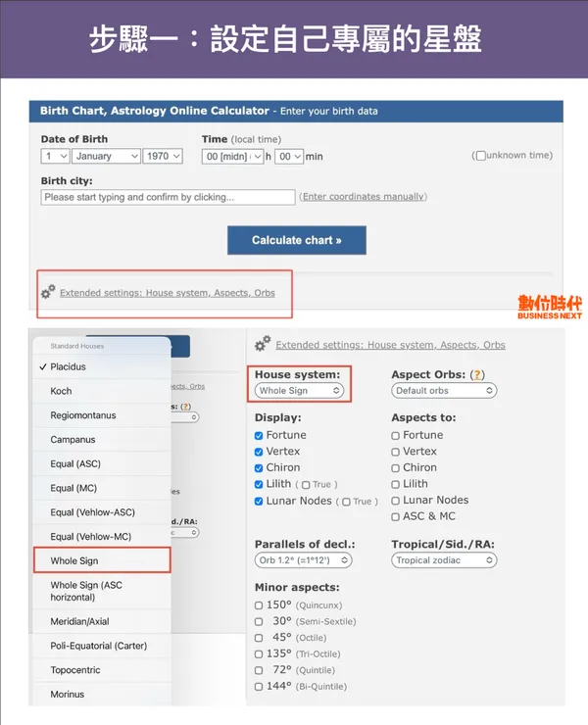The image size is (588, 725).
Task: Enable ASC & MC under Aspects to
Action: tap(395, 516)
